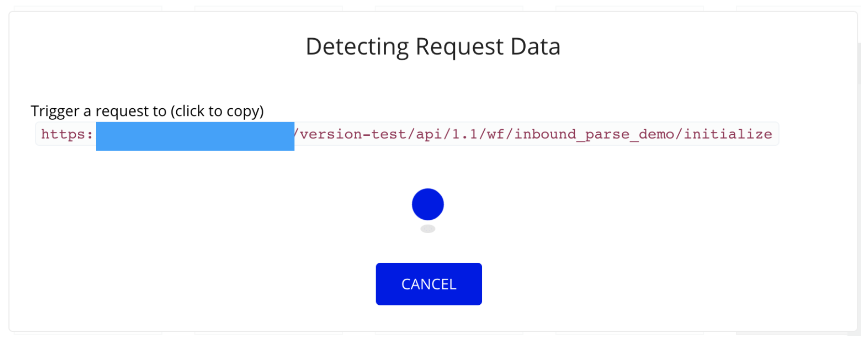Click the "(click to copy)" hint text

click(217, 112)
